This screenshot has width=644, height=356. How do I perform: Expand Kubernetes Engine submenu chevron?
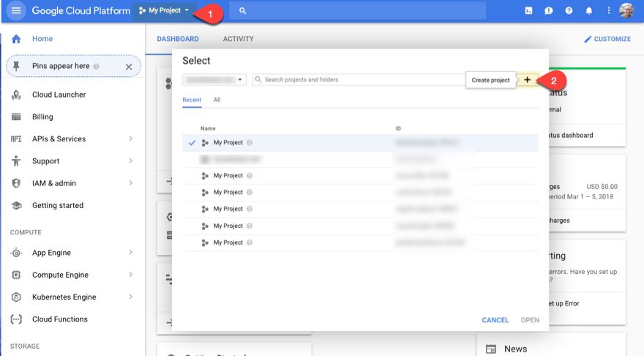[x=130, y=297]
